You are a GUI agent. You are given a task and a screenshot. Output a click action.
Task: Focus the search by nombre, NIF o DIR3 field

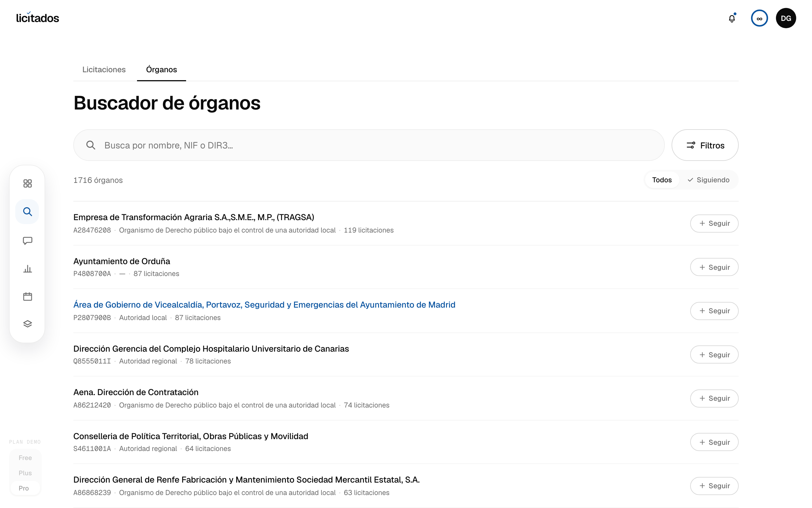369,145
